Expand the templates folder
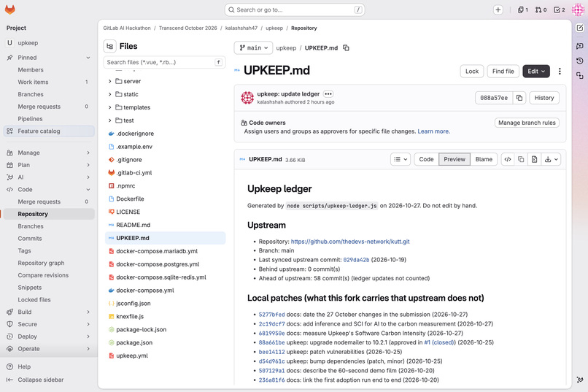Image resolution: width=588 pixels, height=392 pixels. click(109, 107)
